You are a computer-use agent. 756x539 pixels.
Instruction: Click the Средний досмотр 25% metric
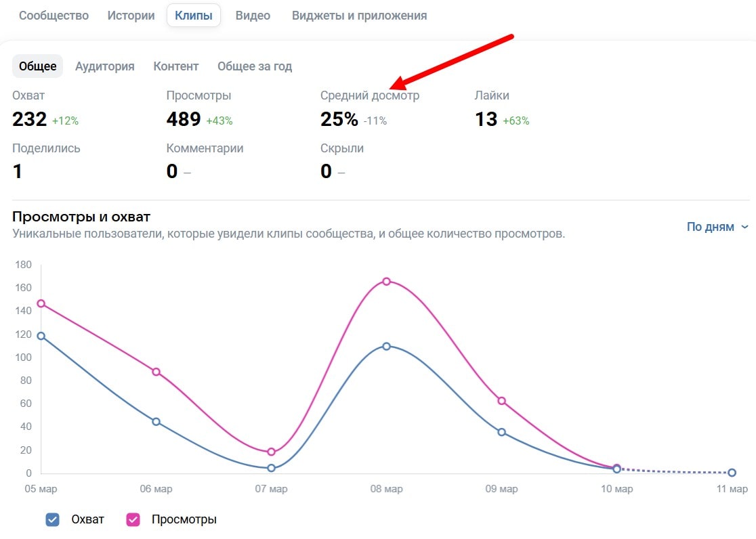339,119
